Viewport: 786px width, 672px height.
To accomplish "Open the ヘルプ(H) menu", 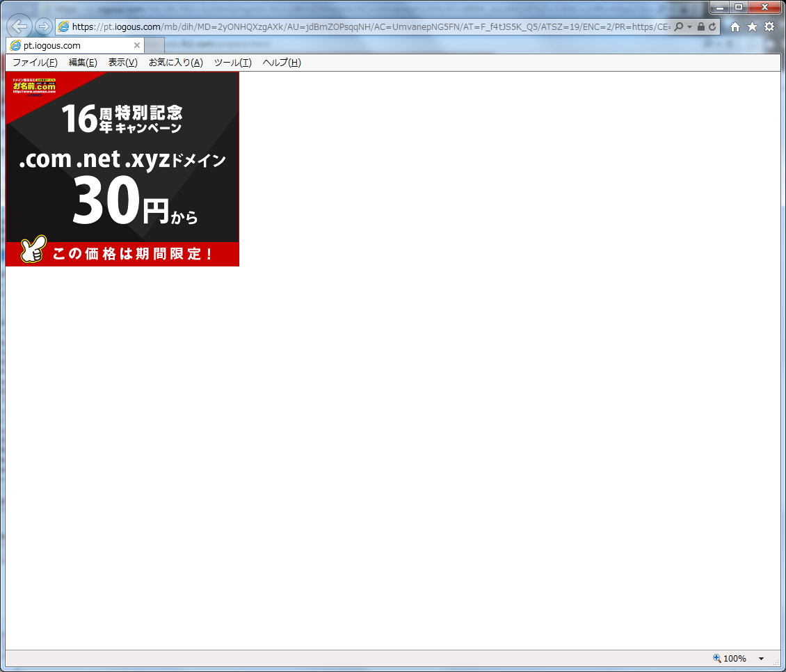I will click(282, 62).
